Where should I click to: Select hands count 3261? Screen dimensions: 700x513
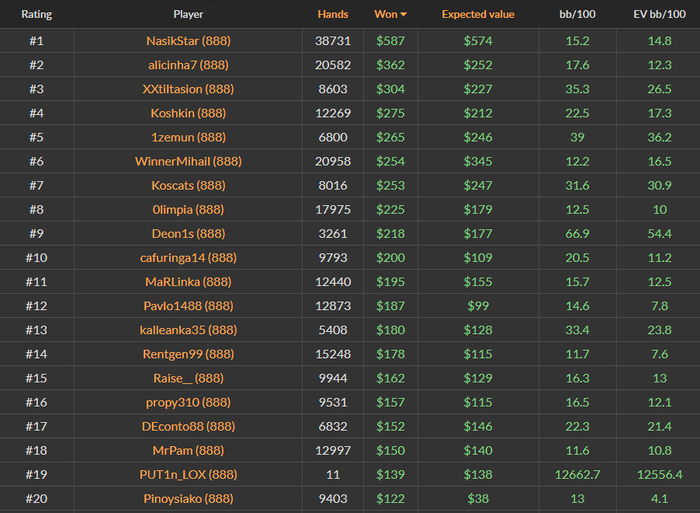point(333,234)
